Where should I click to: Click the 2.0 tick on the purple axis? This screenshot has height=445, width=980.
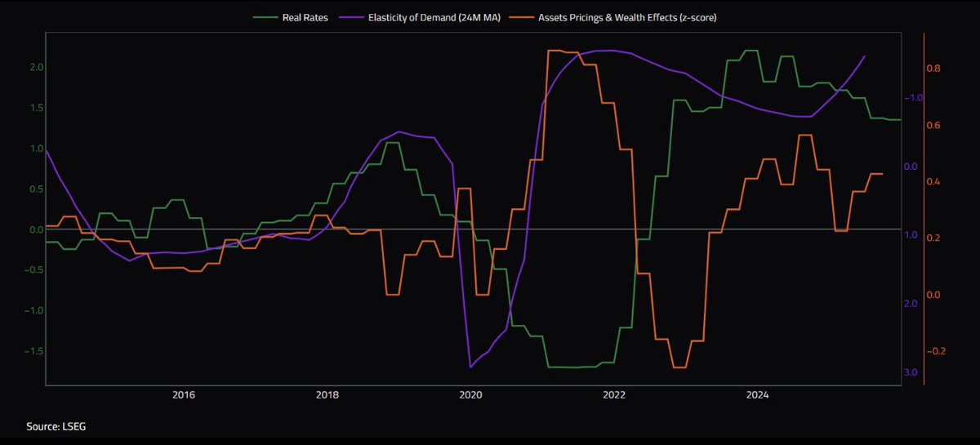(912, 304)
